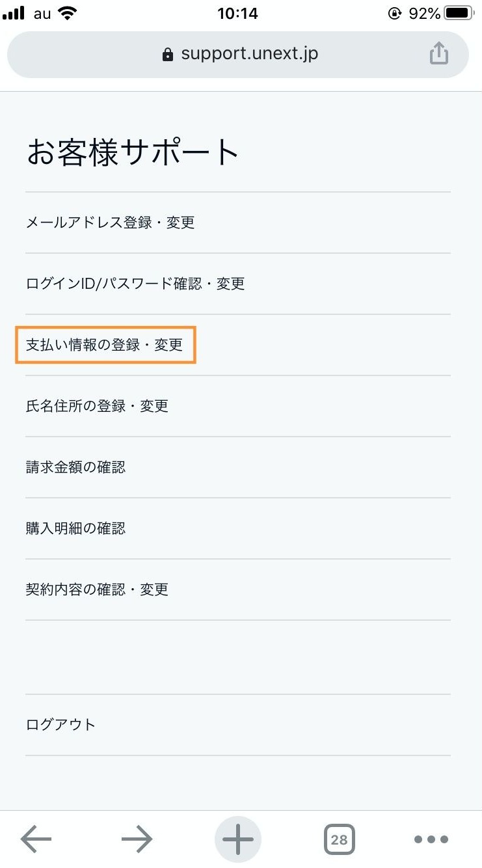
Task: Tap the share icon in address bar
Action: click(439, 53)
